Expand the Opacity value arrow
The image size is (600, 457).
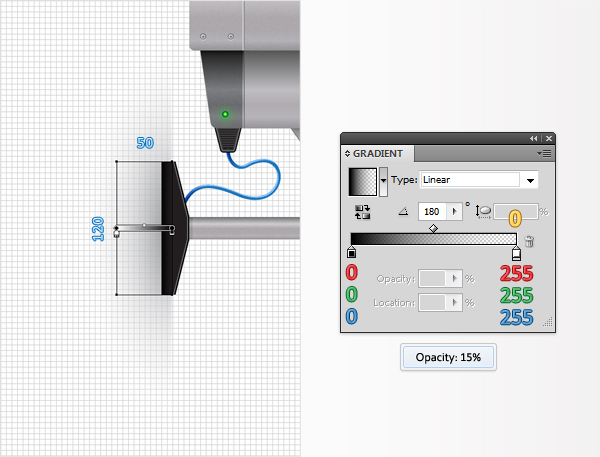tap(455, 279)
